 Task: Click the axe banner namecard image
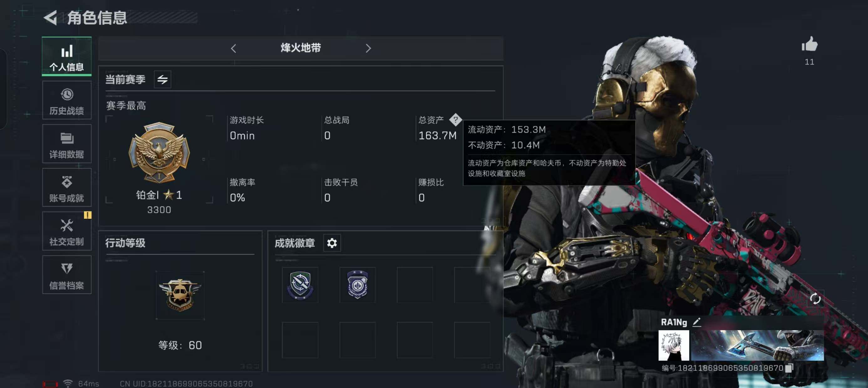757,345
